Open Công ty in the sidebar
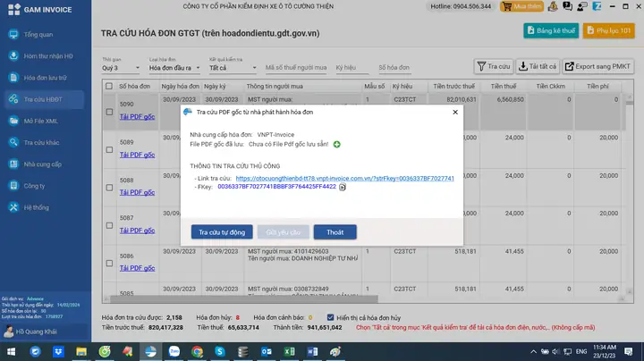This screenshot has width=644, height=361. point(35,186)
